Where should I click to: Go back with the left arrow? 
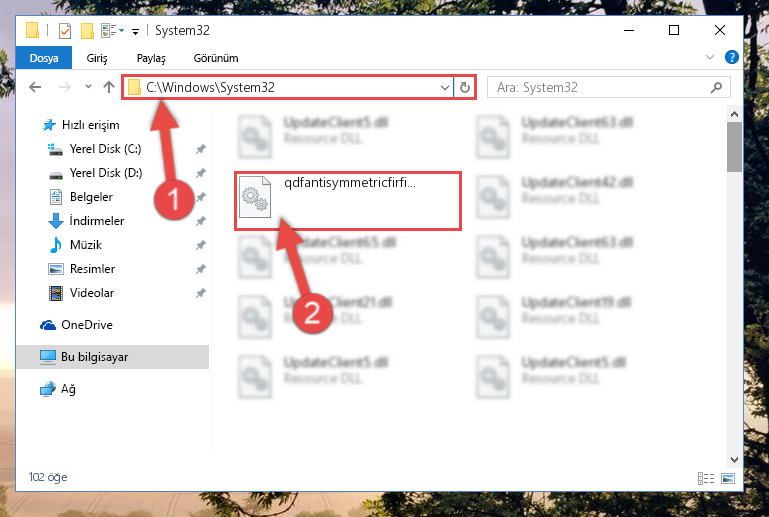click(35, 87)
